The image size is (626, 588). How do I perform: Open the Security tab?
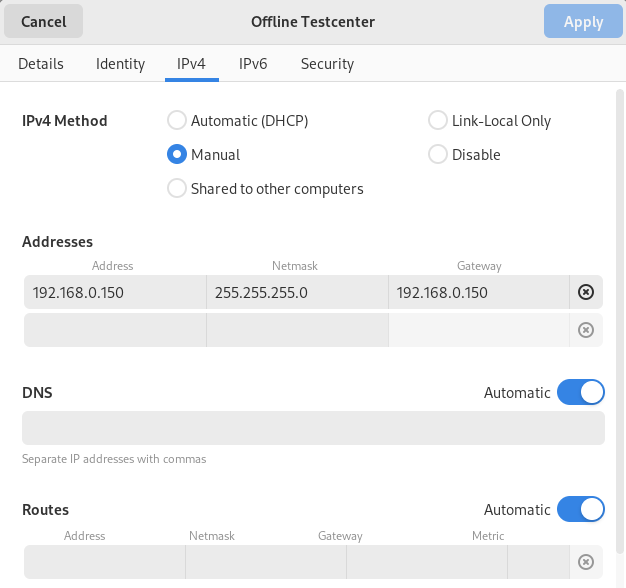[327, 64]
